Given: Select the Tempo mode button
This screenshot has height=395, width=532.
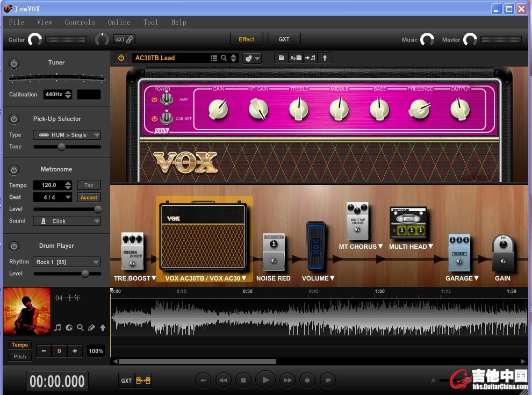Looking at the screenshot, I should [20, 345].
